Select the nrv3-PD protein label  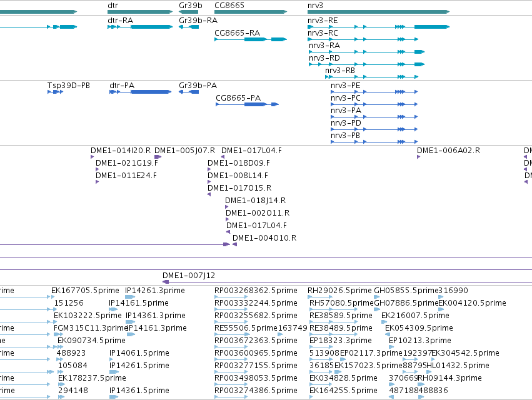[x=346, y=123]
